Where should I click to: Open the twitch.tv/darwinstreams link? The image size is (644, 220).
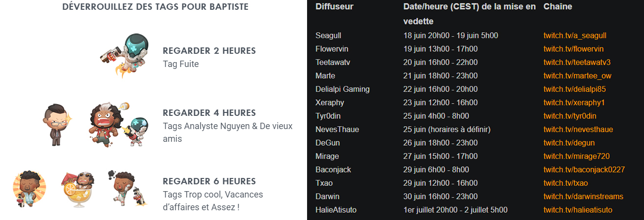point(583,197)
